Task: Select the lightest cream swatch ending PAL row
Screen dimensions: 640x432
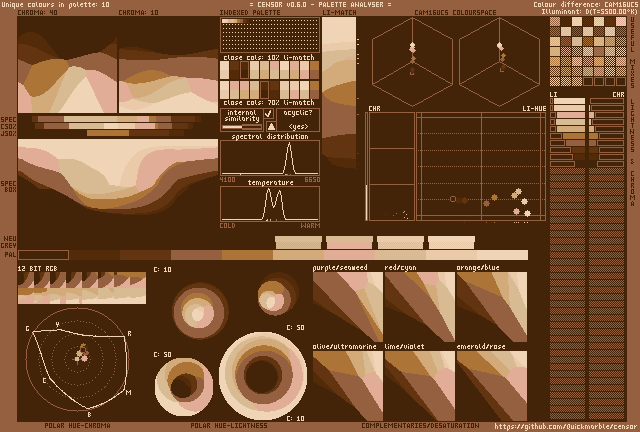Action: pyautogui.click(x=502, y=255)
